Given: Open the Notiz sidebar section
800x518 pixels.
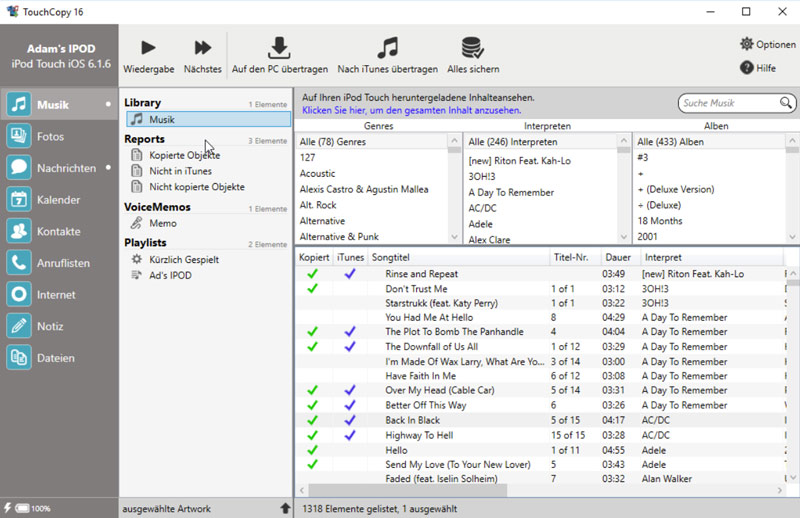Looking at the screenshot, I should click(x=59, y=326).
